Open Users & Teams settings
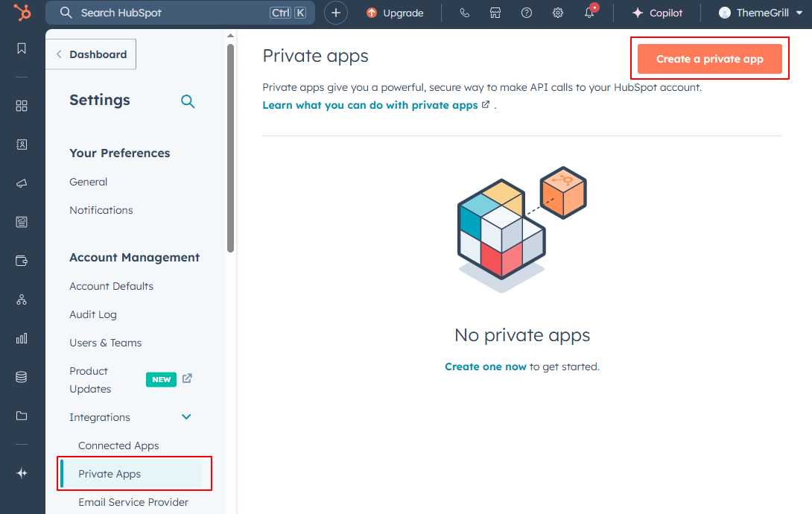 (x=106, y=343)
